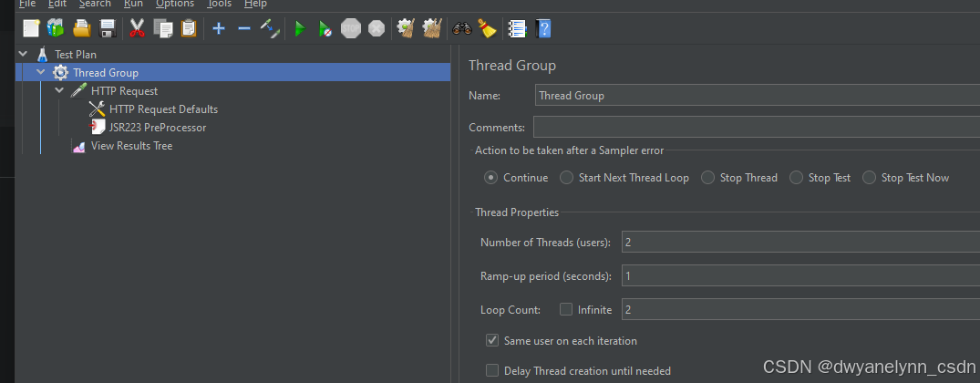Screen dimensions: 980x383
Task: Open Function Helper dialog icon
Action: point(518,29)
